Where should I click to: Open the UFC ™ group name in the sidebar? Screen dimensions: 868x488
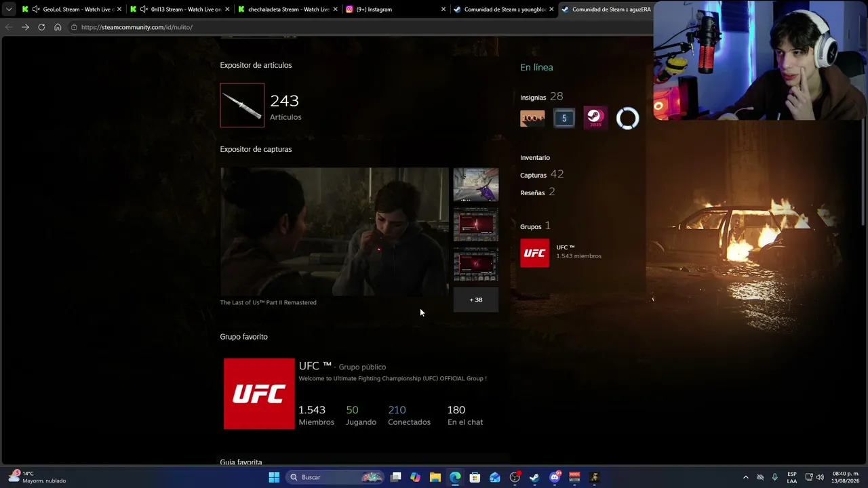(566, 247)
